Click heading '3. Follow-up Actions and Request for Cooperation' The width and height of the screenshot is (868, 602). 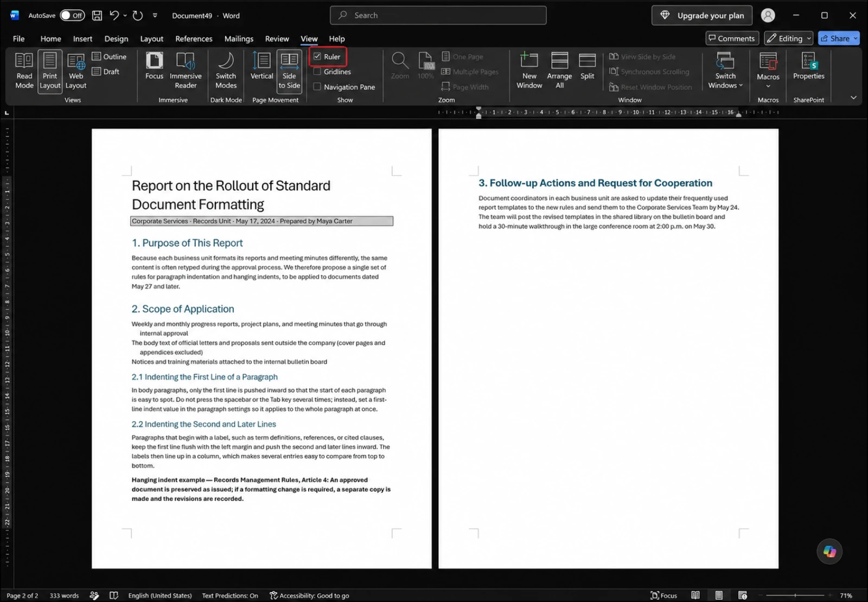[x=595, y=183]
